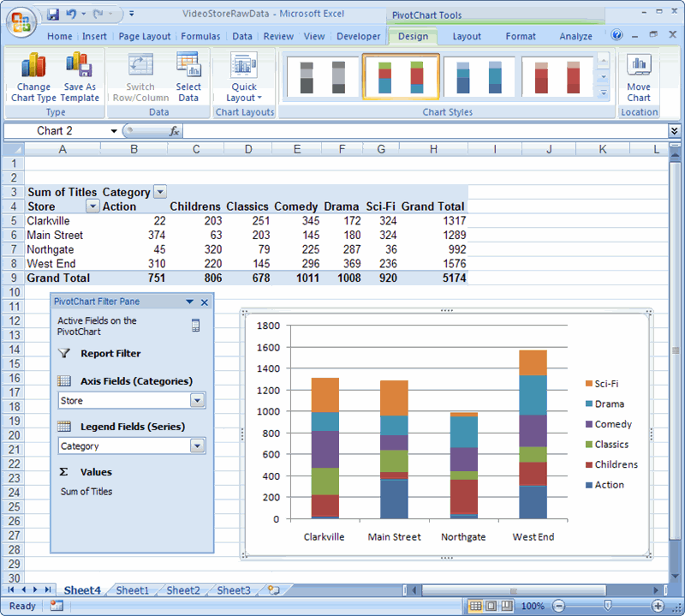The width and height of the screenshot is (685, 616).
Task: Click the zoom out minus button
Action: (558, 606)
